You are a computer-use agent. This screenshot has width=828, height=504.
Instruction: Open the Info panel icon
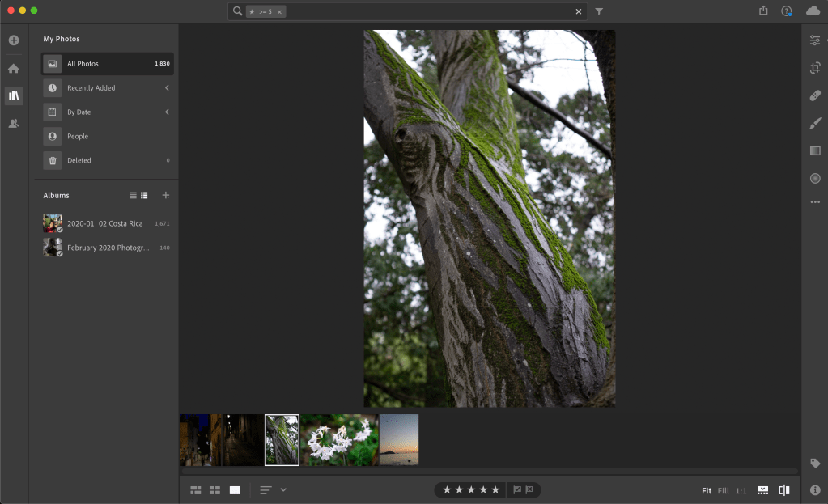815,490
